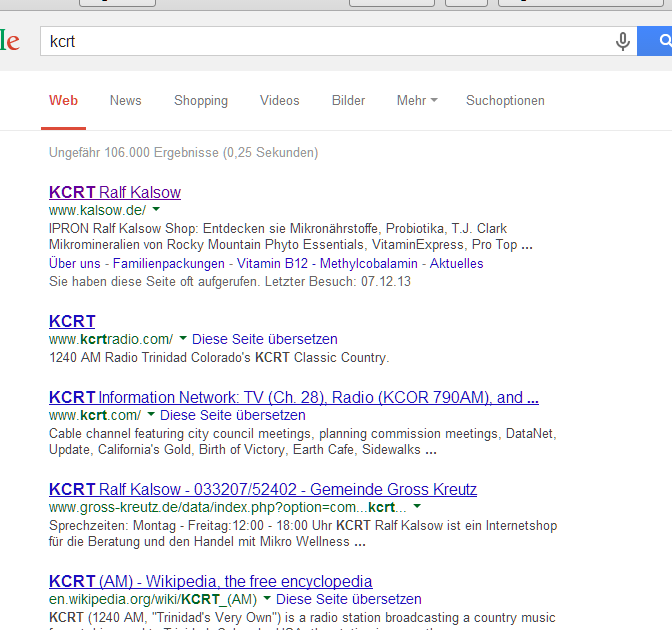Open the Familienpackungen sitelink
The width and height of the screenshot is (672, 630).
click(168, 263)
